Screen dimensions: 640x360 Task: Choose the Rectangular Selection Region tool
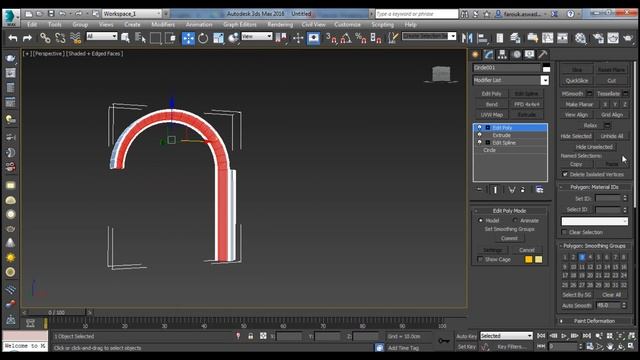pyautogui.click(x=155, y=38)
